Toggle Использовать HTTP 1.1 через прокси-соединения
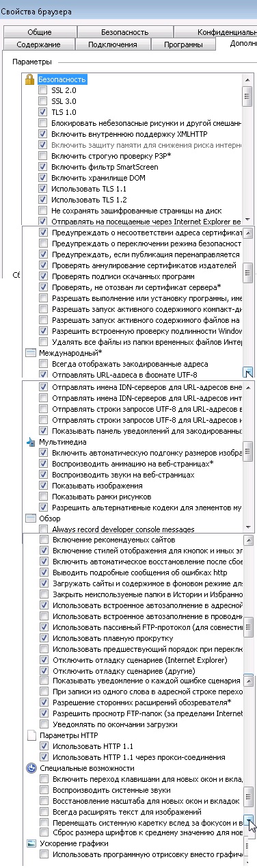This screenshot has height=868, width=257. click(44, 758)
